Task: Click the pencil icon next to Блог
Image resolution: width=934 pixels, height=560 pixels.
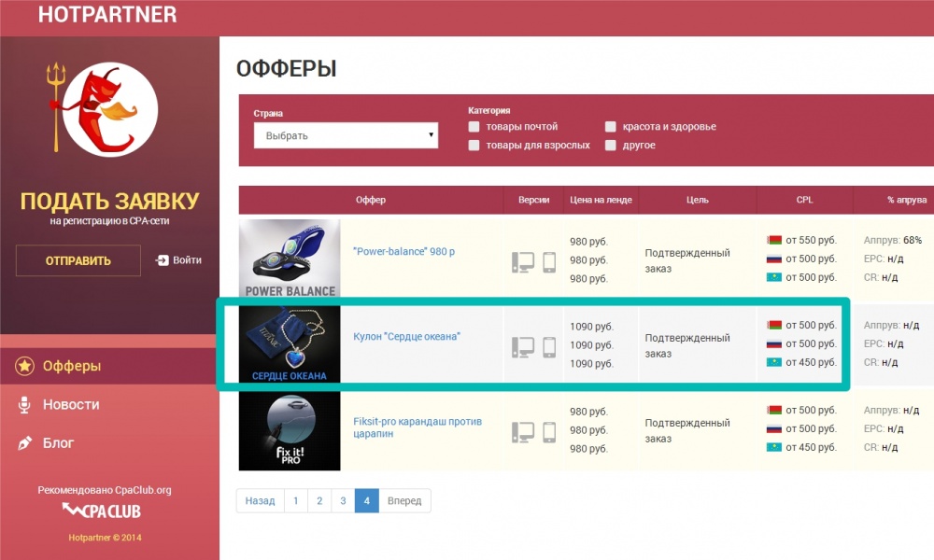Action: pyautogui.click(x=24, y=442)
